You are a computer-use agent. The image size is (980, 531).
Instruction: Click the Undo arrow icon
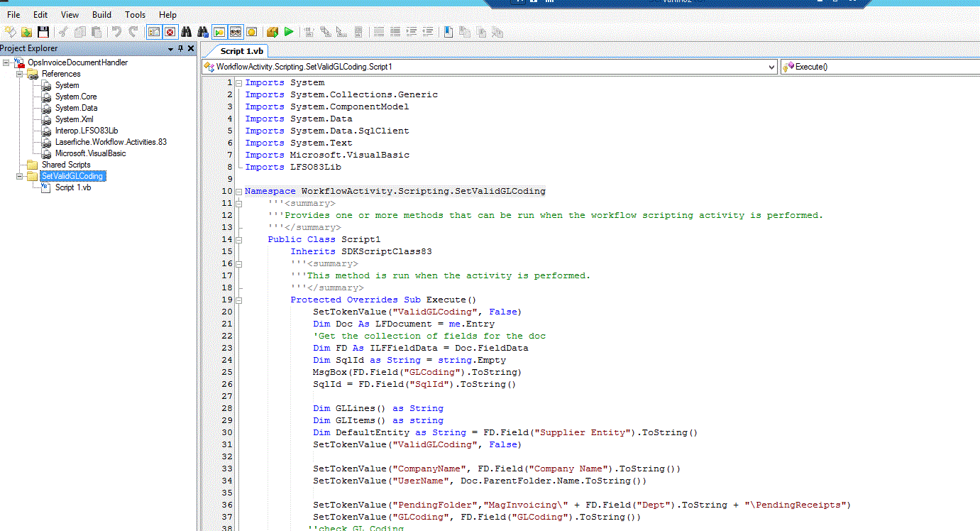[116, 32]
